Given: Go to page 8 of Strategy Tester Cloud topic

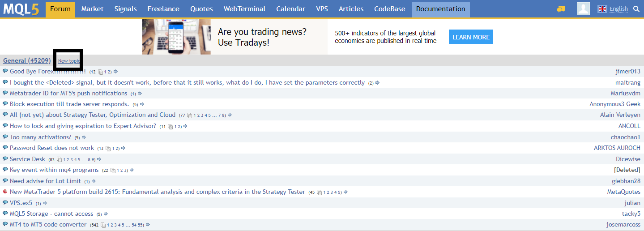Looking at the screenshot, I should pyautogui.click(x=223, y=116).
